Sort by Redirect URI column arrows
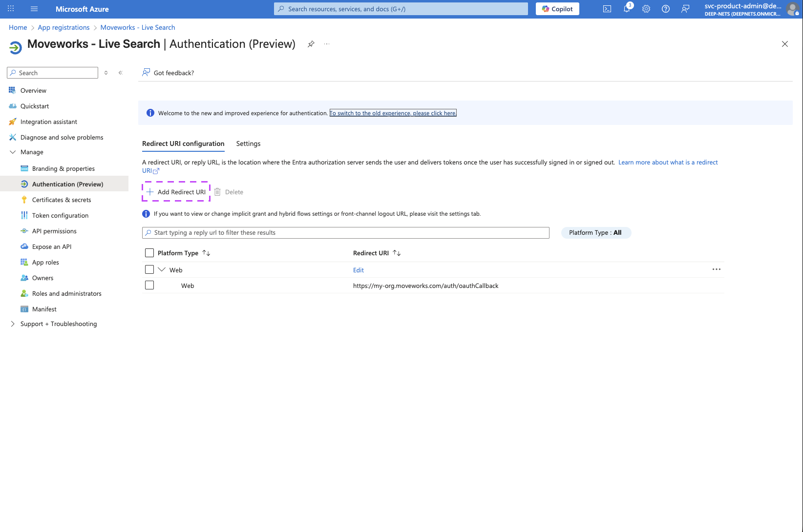Image resolution: width=803 pixels, height=532 pixels. [x=397, y=253]
